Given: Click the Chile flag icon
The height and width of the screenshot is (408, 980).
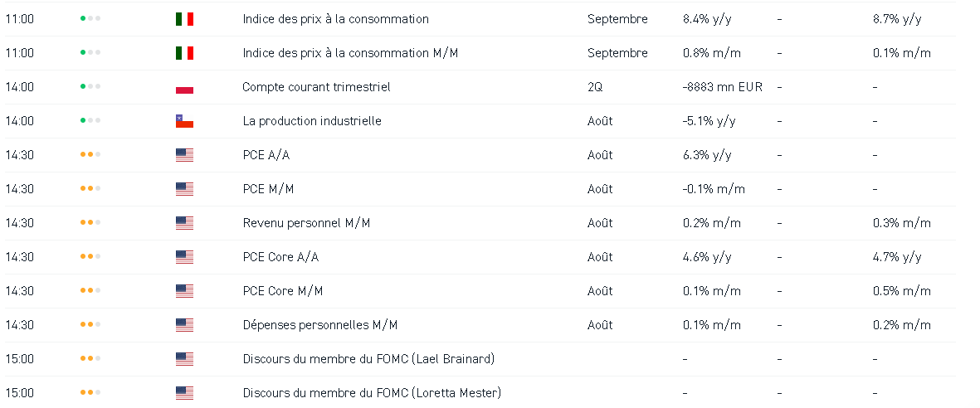Looking at the screenshot, I should tap(184, 121).
